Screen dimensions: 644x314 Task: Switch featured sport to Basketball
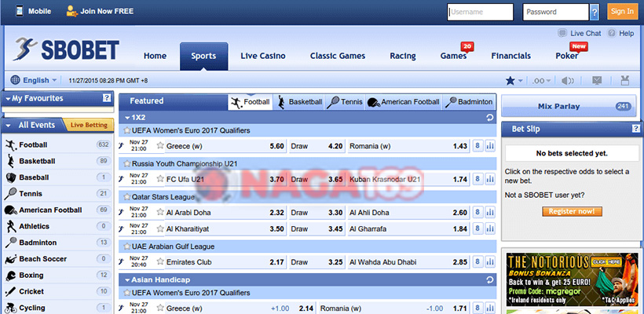pos(299,102)
